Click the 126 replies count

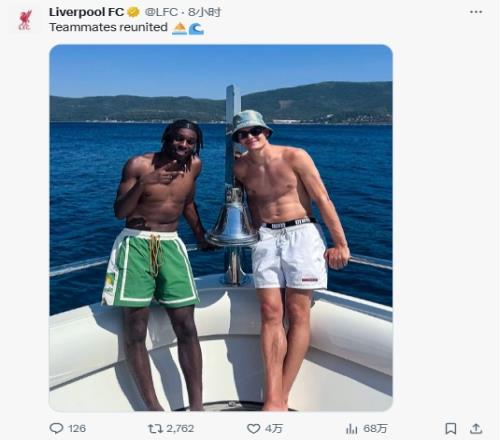click(77, 429)
